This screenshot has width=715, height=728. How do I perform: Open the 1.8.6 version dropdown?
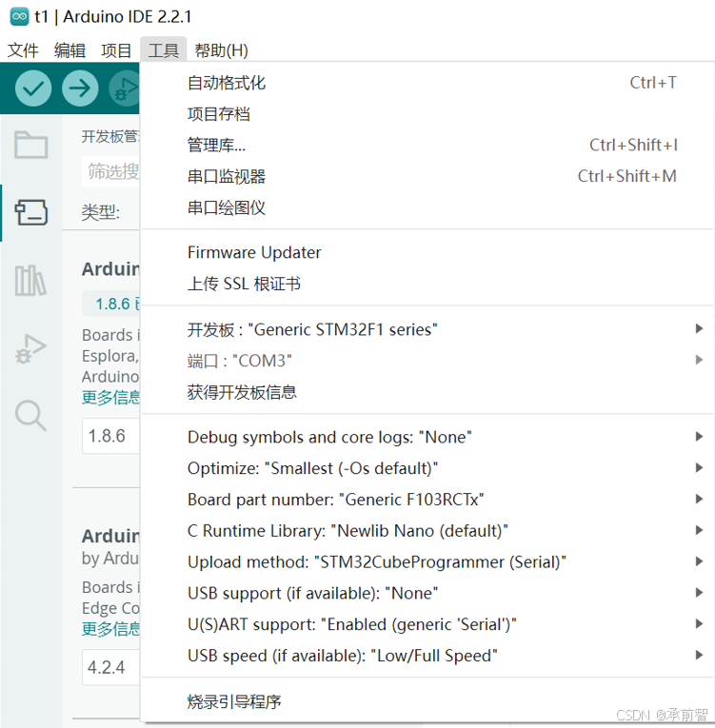pos(110,436)
